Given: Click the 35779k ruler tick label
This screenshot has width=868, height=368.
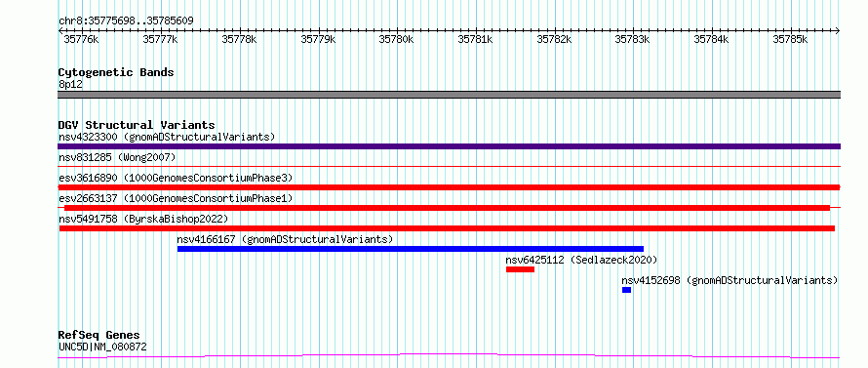Looking at the screenshot, I should 318,39.
